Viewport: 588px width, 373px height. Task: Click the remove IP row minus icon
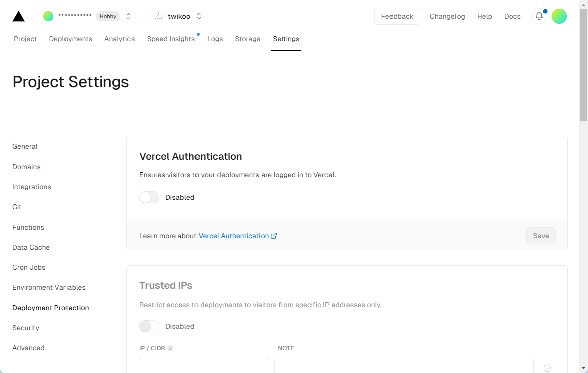pyautogui.click(x=547, y=368)
